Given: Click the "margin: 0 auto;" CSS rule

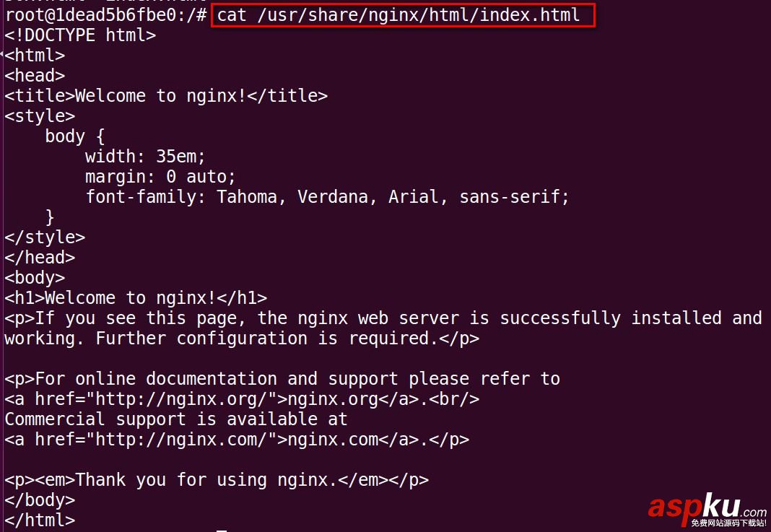Looking at the screenshot, I should (x=160, y=176).
